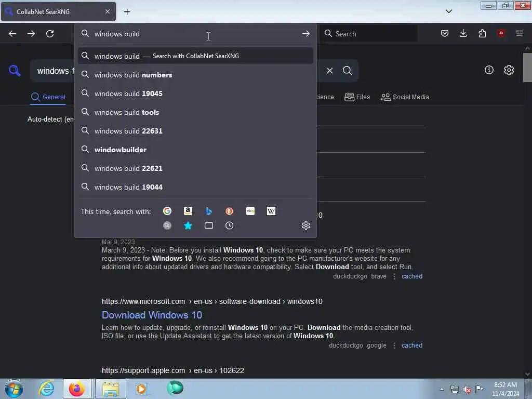
Task: Switch to the Files results tab
Action: point(357,97)
